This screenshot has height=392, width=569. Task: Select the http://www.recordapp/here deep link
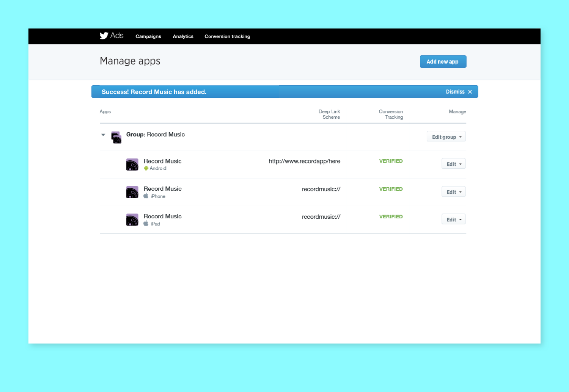(304, 161)
